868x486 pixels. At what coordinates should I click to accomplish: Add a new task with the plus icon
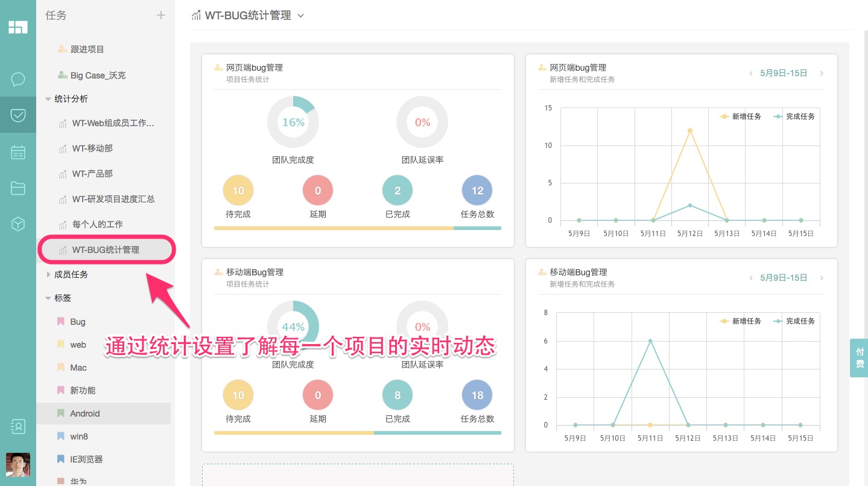(161, 15)
